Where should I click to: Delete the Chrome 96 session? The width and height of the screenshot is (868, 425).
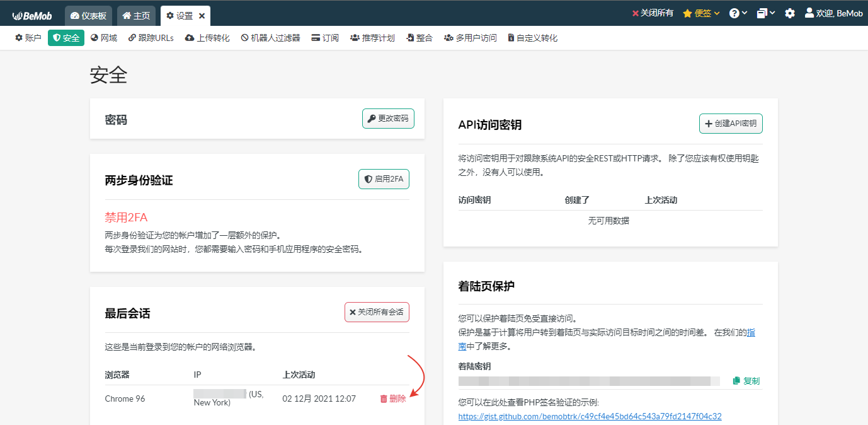pos(393,399)
